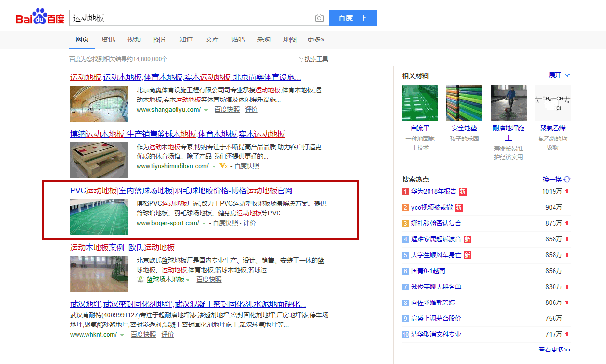The height and width of the screenshot is (364, 606).
Task: Click the Baidu logo
Action: (40, 17)
